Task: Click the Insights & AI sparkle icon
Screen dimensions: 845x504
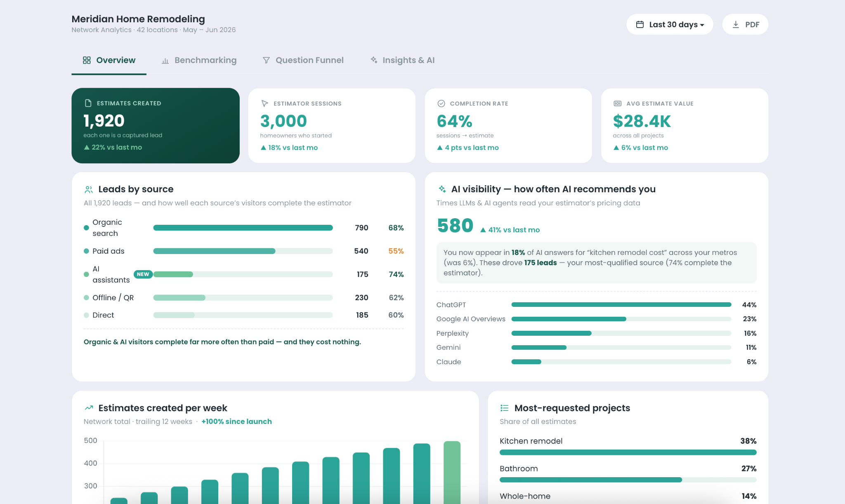Action: (374, 60)
